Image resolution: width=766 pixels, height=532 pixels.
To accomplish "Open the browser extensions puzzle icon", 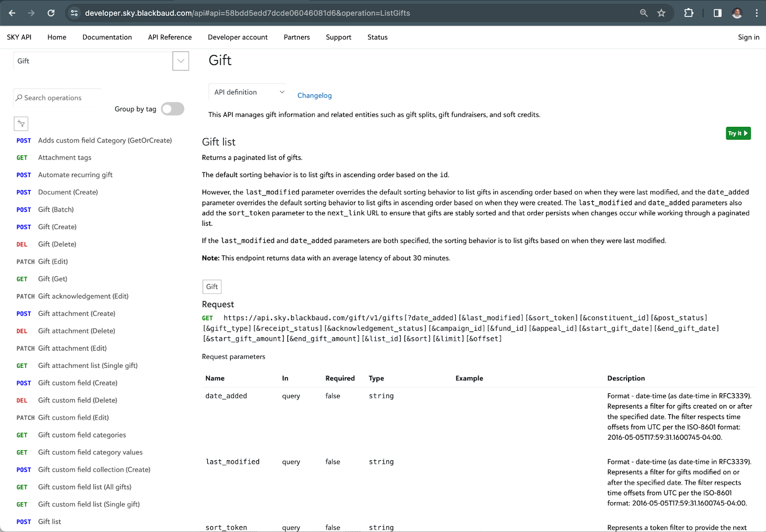I will point(688,13).
